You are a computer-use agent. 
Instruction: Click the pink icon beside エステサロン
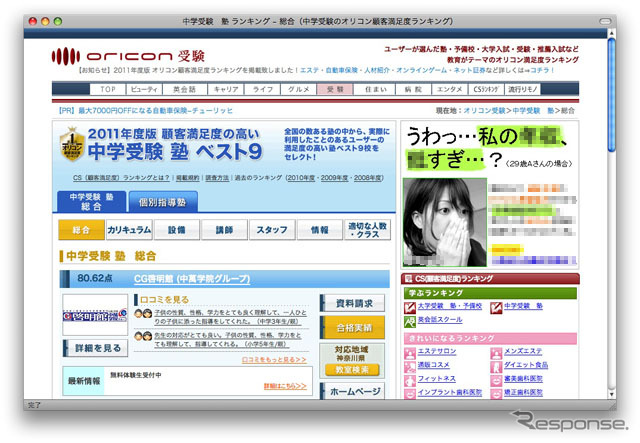coord(410,352)
